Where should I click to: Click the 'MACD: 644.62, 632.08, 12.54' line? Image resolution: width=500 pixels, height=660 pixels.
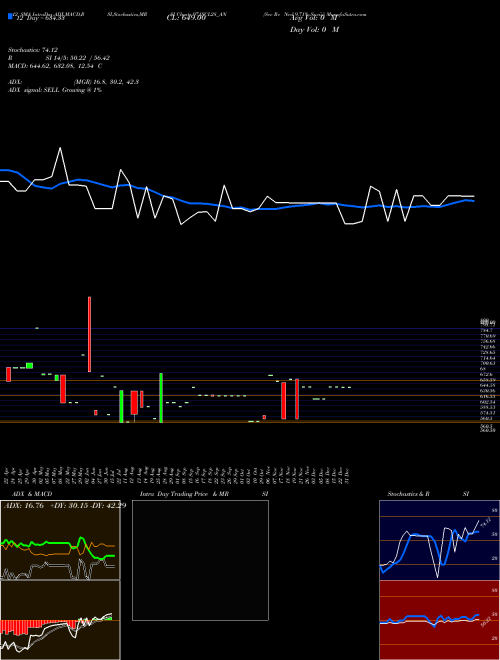[x=52, y=66]
